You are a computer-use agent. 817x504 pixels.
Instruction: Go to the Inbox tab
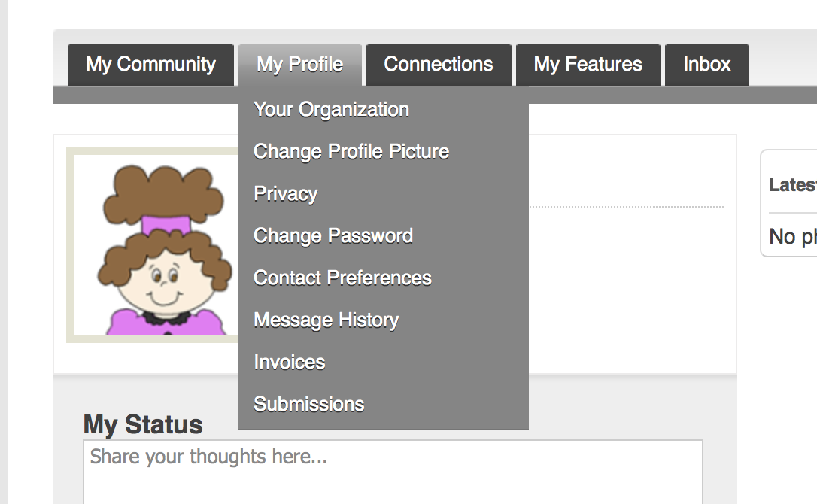(x=707, y=65)
